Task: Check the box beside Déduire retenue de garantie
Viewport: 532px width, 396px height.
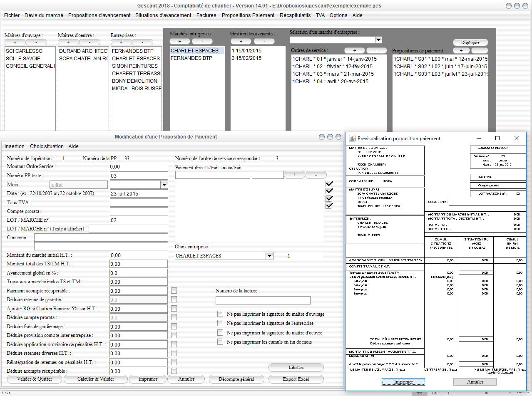Action: point(174,299)
